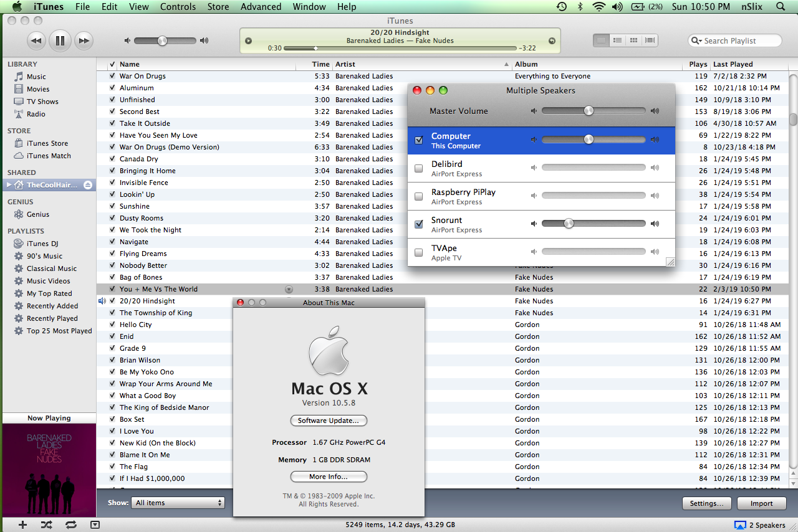The image size is (798, 532).
Task: Open search options magnifier dropdown
Action: 696,40
